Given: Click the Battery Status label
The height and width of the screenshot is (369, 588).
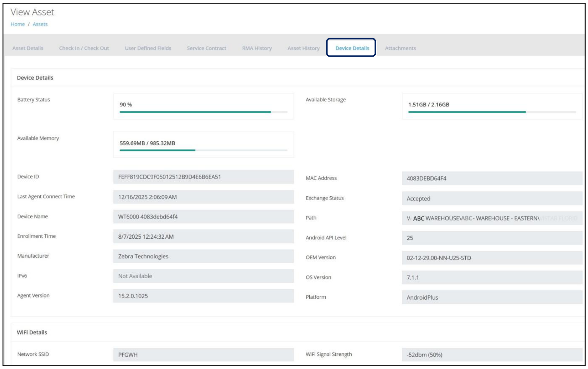Looking at the screenshot, I should (x=34, y=100).
